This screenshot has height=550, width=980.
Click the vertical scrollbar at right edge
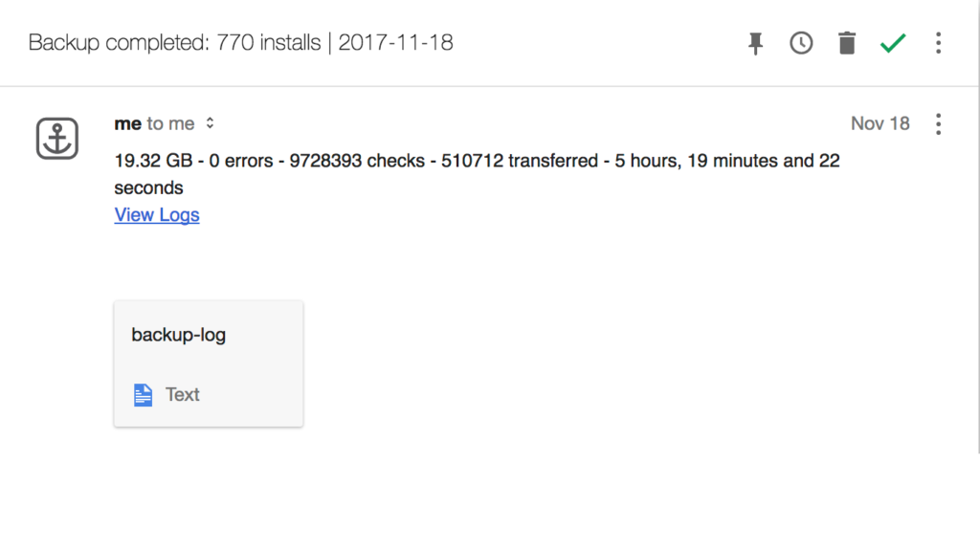click(x=975, y=268)
